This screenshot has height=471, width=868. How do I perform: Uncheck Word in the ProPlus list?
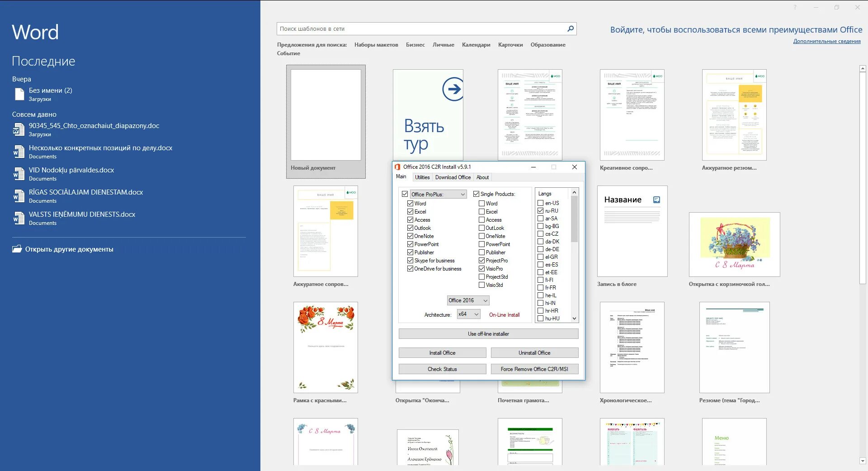tap(410, 204)
